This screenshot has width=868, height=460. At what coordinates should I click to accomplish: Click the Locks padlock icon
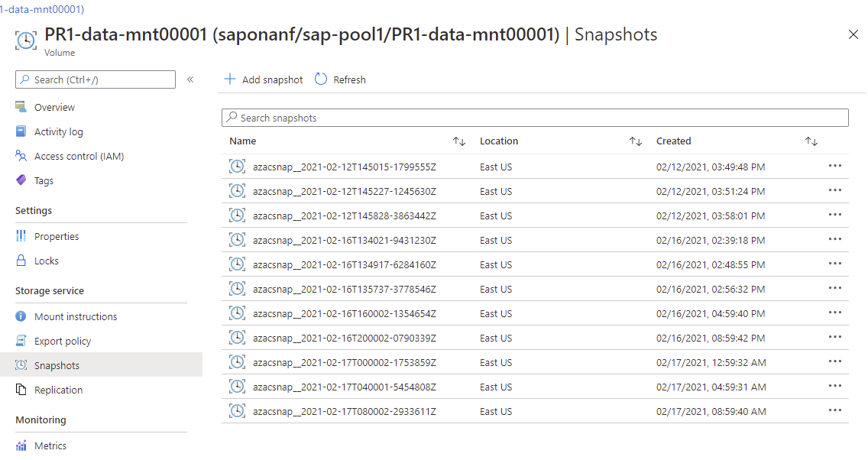point(21,261)
